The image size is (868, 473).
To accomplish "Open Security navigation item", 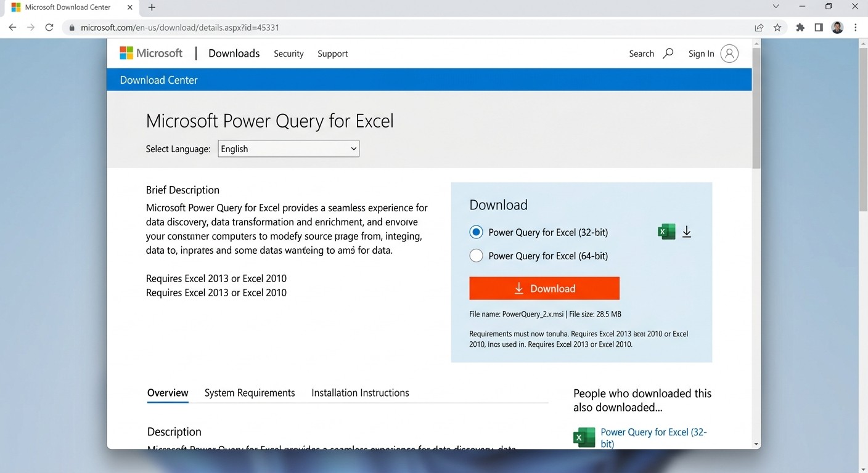I will [x=289, y=54].
